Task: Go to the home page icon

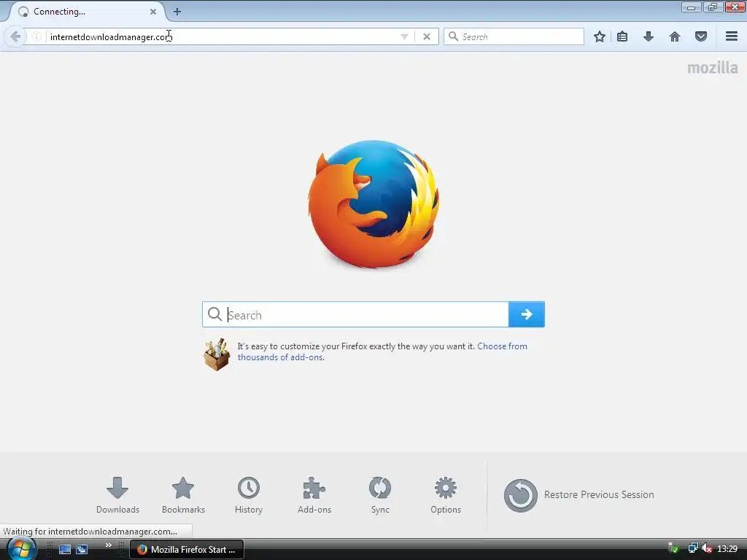Action: (675, 36)
